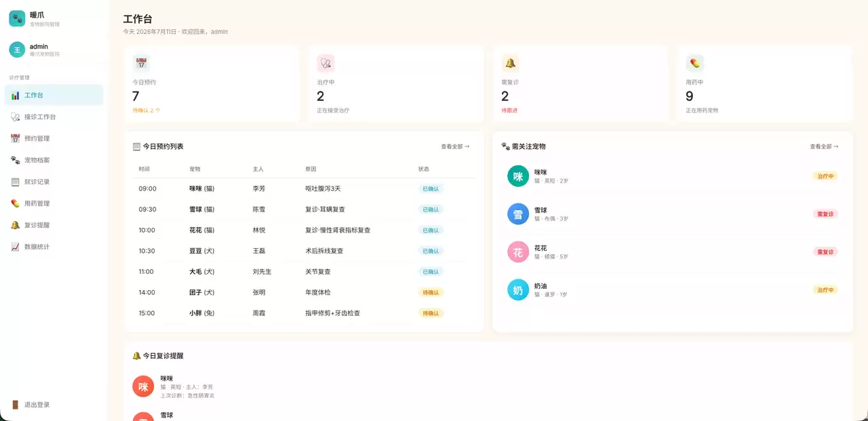
Task: Select the 预约管理 calendar icon
Action: point(15,138)
